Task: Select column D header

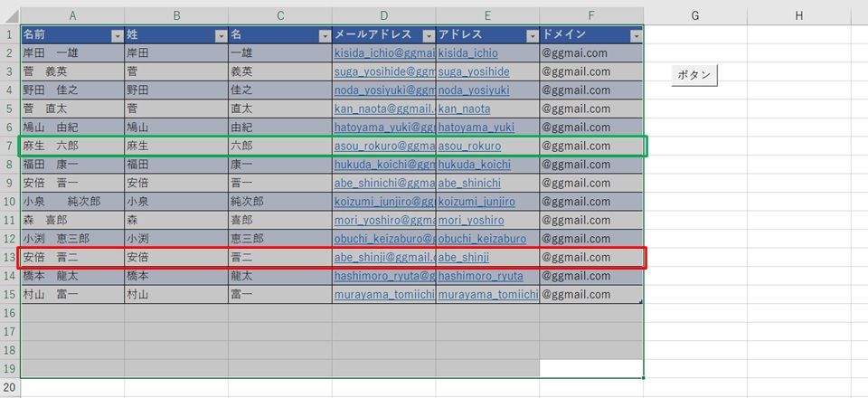Action: (x=384, y=16)
